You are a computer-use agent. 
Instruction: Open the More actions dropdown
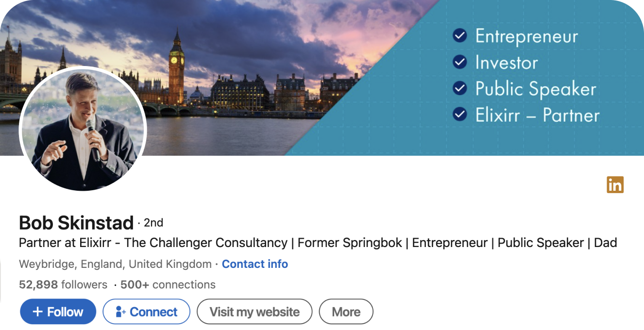pos(346,312)
